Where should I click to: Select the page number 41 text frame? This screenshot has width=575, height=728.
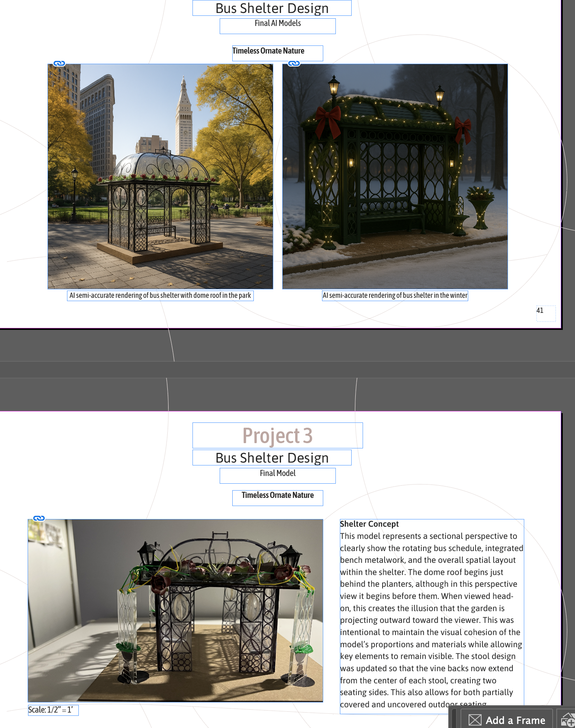545,313
